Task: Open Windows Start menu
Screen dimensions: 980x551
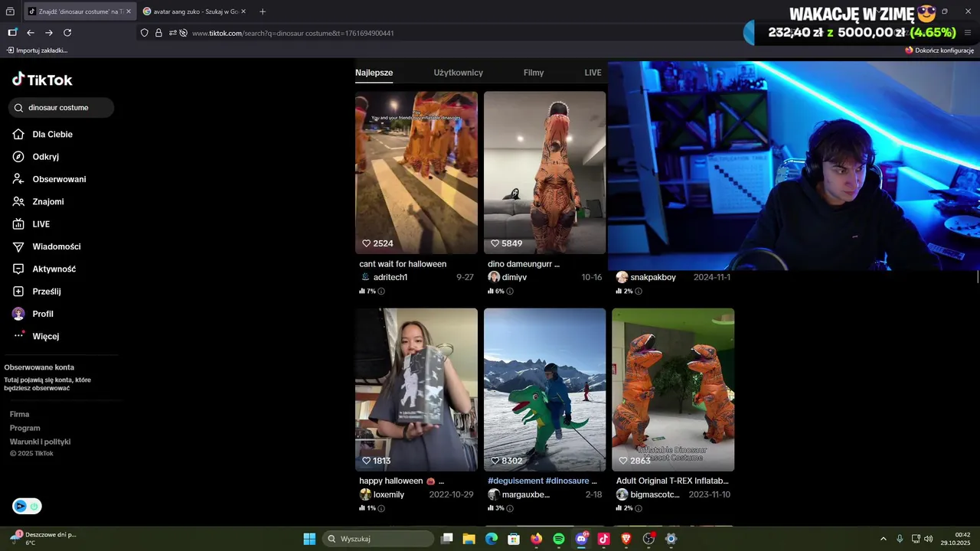Action: pos(309,539)
